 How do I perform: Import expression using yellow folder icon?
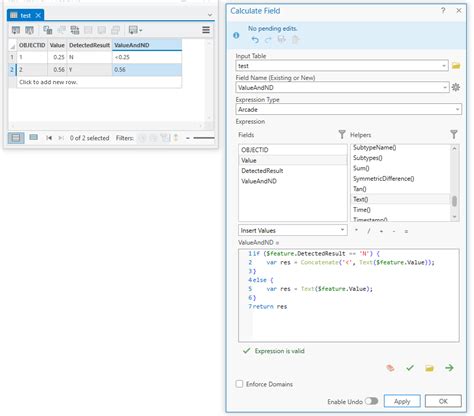(429, 368)
